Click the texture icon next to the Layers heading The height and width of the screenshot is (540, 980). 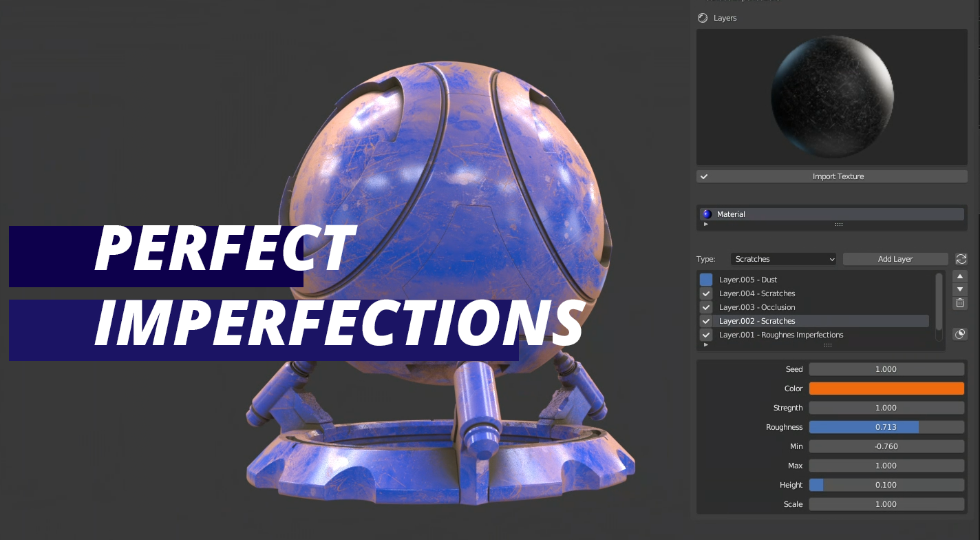(702, 17)
